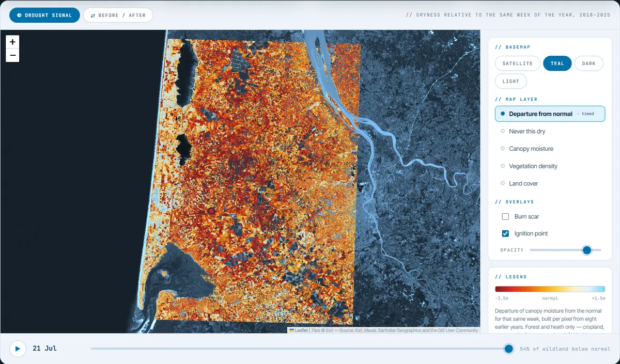620x364 pixels.
Task: Switch to the Drought Signal tab
Action: click(x=44, y=15)
